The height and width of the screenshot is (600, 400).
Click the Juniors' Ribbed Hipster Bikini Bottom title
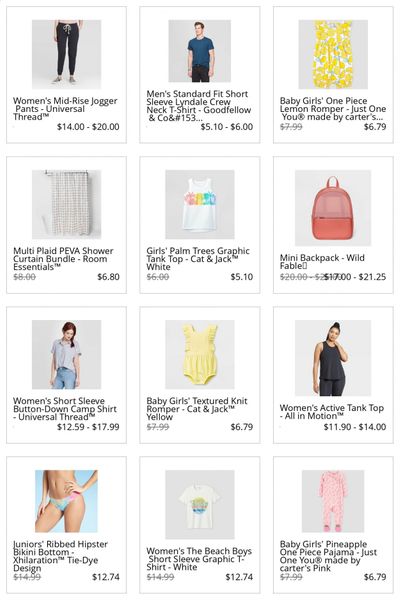(x=60, y=556)
